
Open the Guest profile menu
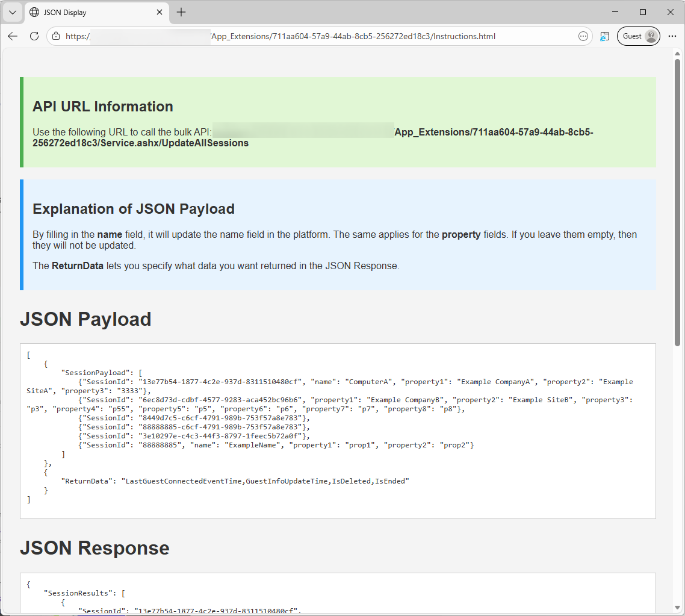click(x=638, y=36)
